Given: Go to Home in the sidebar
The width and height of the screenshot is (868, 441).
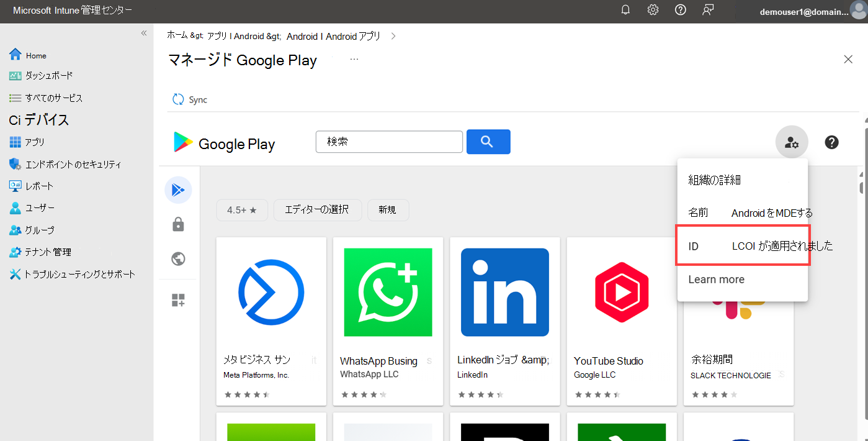Looking at the screenshot, I should point(36,56).
